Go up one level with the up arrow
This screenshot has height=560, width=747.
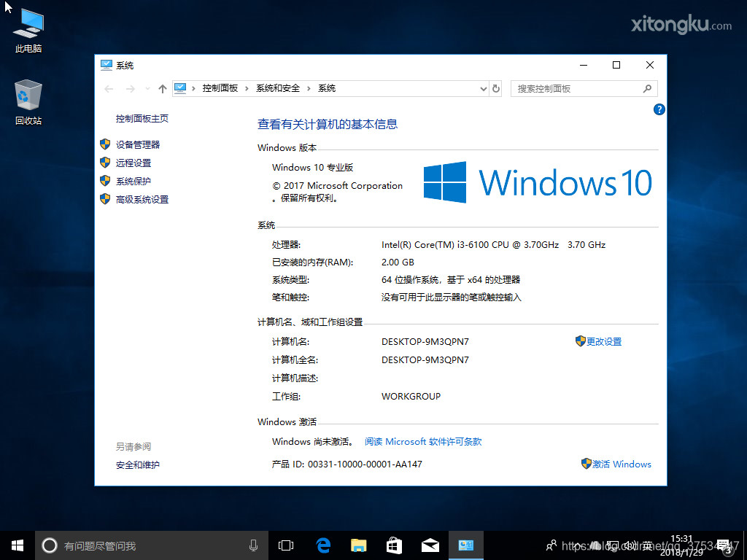pyautogui.click(x=163, y=88)
